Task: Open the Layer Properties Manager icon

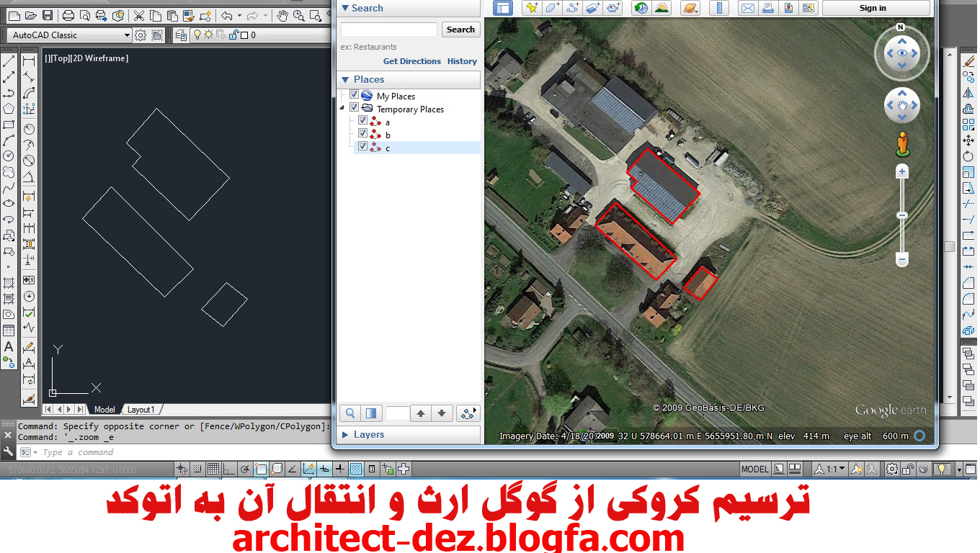Action: 180,35
